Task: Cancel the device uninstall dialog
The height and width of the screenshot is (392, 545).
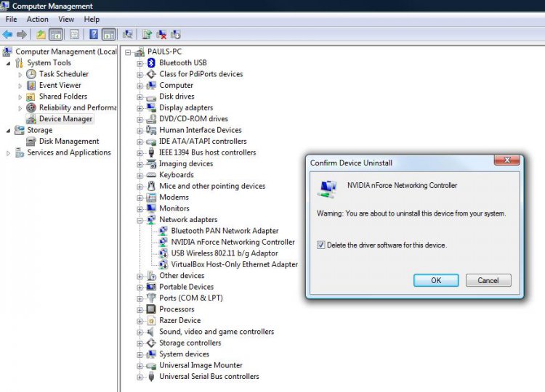Action: point(488,280)
